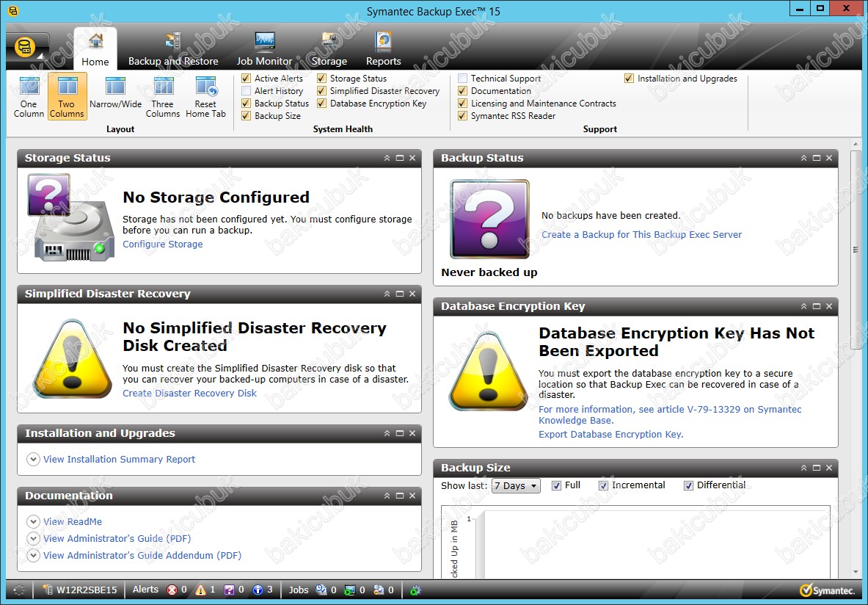The height and width of the screenshot is (605, 868).
Task: Click the W12R2SBE15 server icon in status bar
Action: click(x=48, y=590)
